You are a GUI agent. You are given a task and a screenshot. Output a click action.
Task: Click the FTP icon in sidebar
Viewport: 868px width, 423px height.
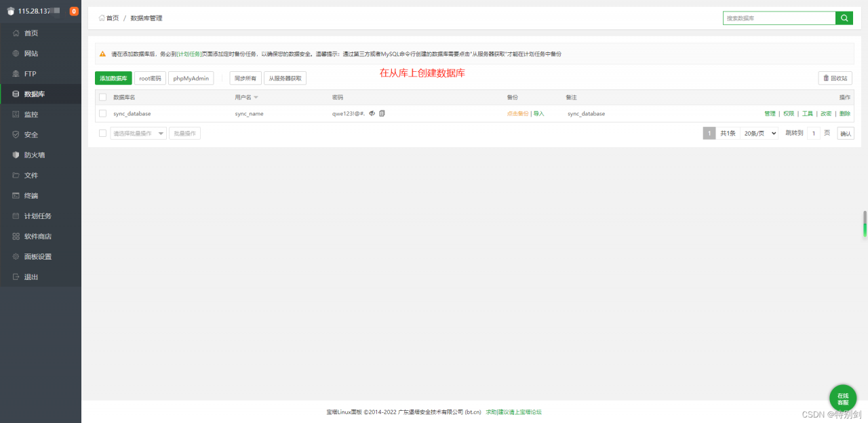[x=16, y=74]
